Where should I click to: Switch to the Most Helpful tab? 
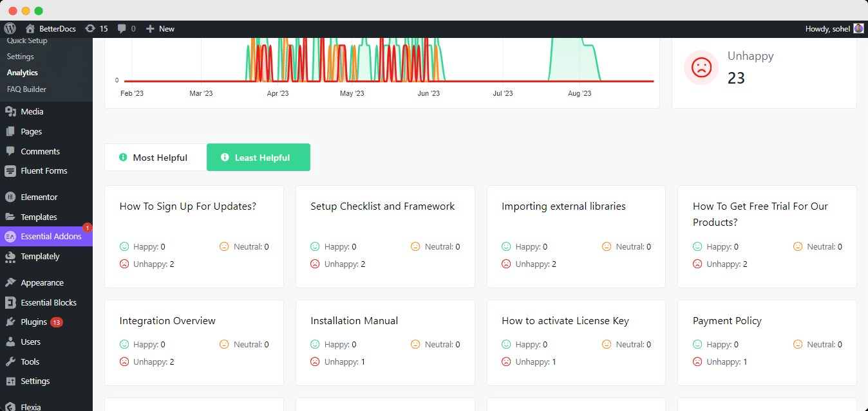(x=155, y=158)
